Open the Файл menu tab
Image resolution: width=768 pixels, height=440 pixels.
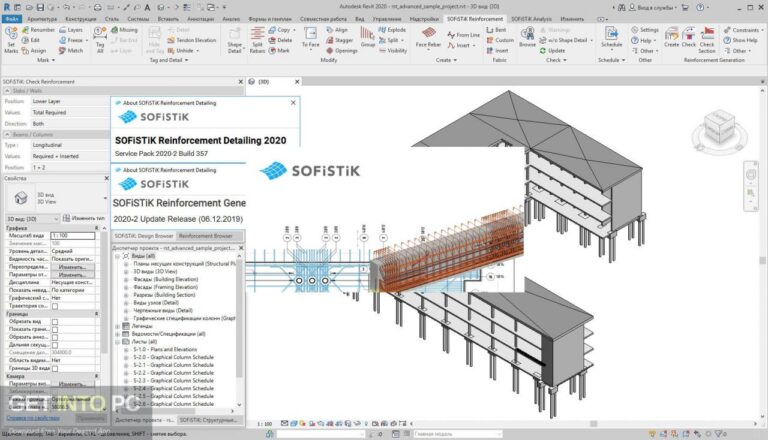pyautogui.click(x=12, y=19)
